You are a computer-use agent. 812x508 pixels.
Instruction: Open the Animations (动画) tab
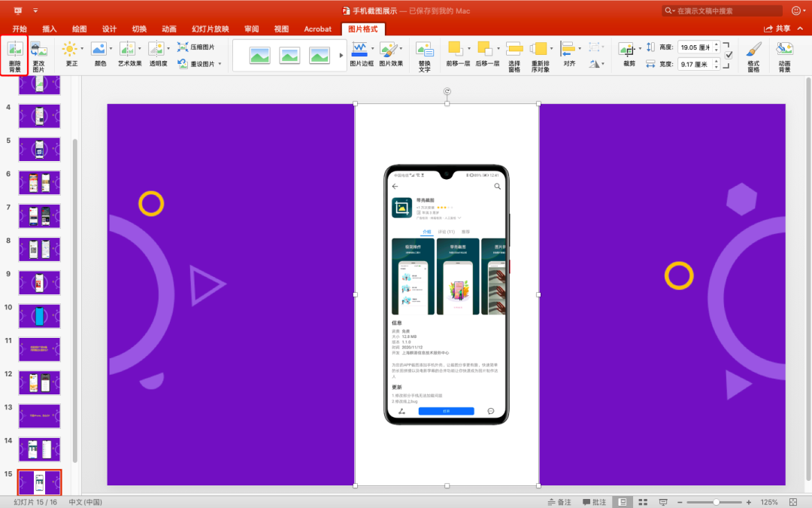(169, 29)
